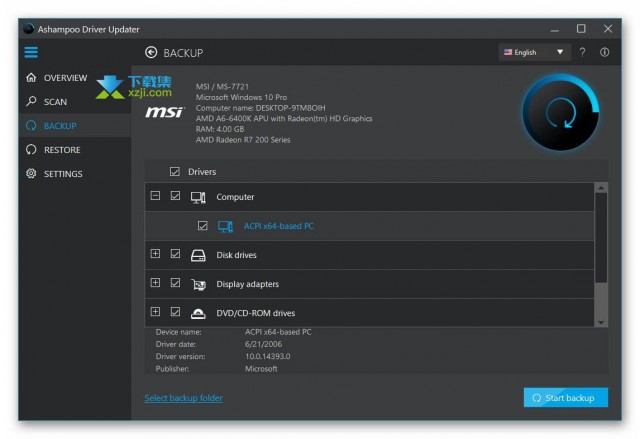Open the help question mark
640x439 pixels.
click(582, 52)
